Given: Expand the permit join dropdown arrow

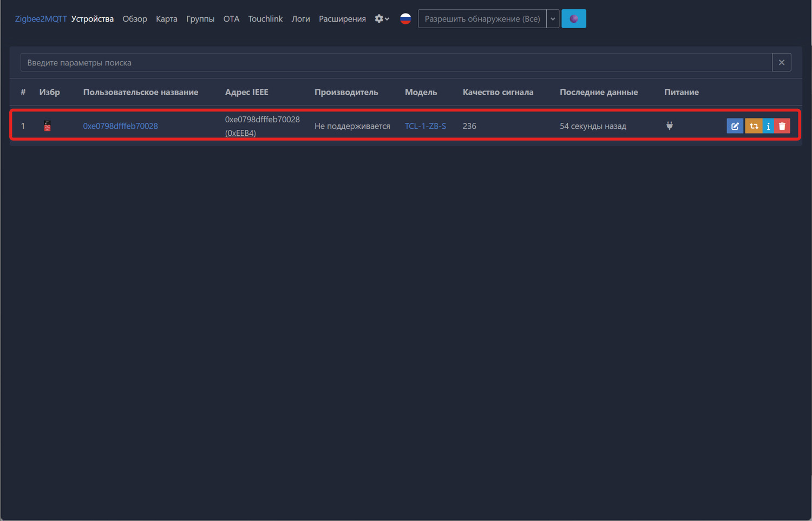Looking at the screenshot, I should 553,19.
